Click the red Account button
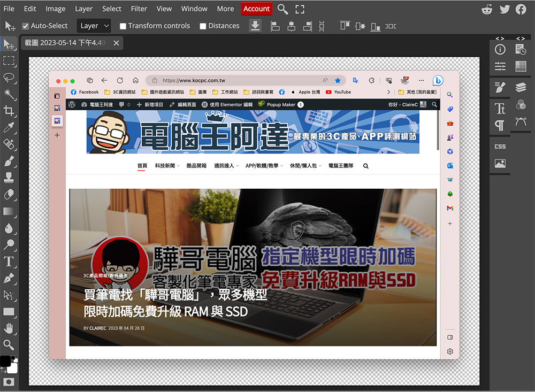The width and height of the screenshot is (535, 392). tap(257, 9)
